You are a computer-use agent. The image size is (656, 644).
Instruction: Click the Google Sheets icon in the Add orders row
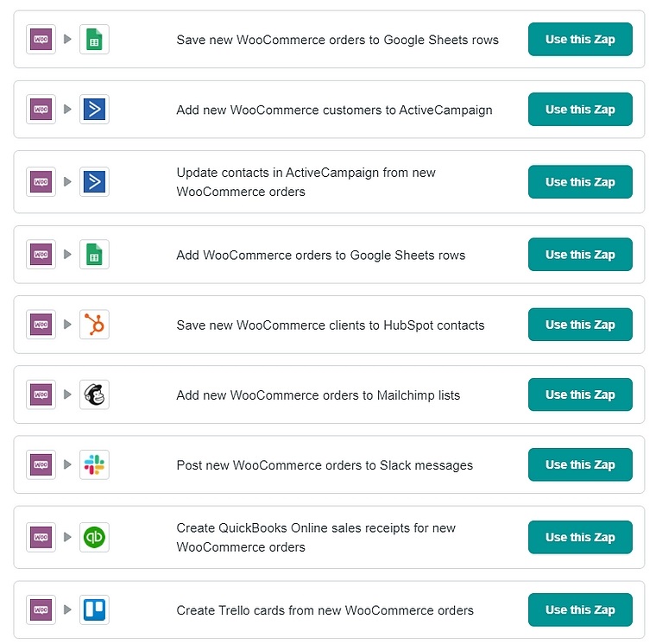(x=94, y=255)
